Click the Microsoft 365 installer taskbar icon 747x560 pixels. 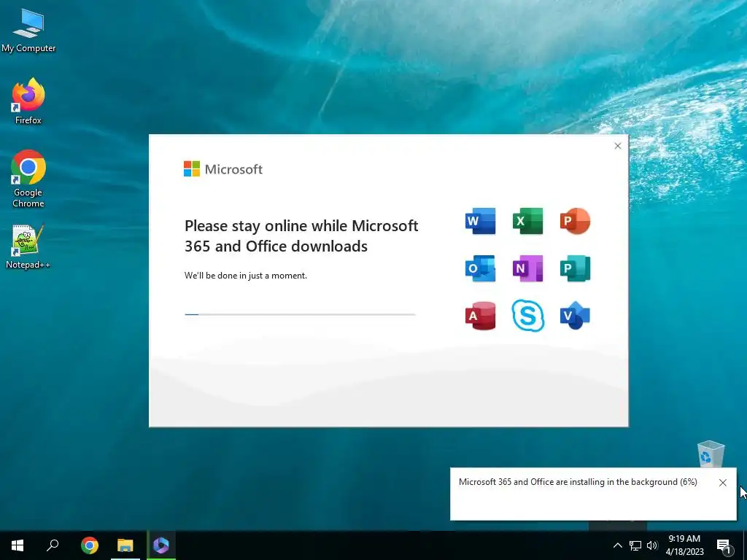tap(161, 545)
